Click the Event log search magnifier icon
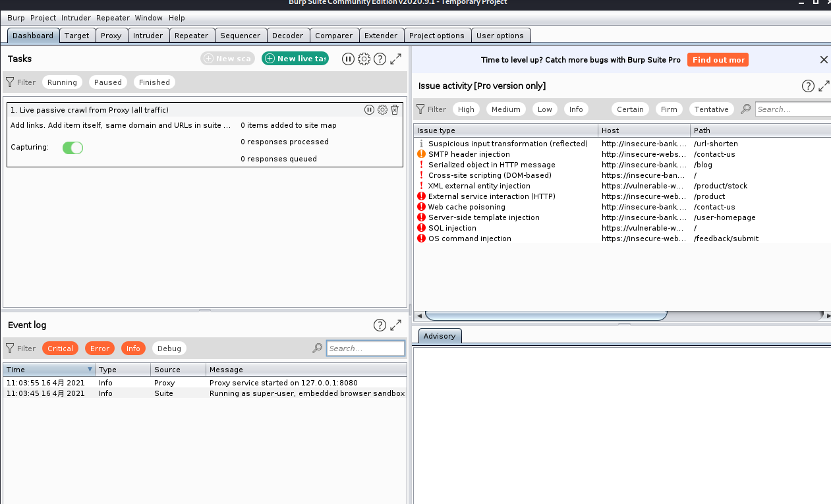This screenshot has width=831, height=504. tap(317, 349)
